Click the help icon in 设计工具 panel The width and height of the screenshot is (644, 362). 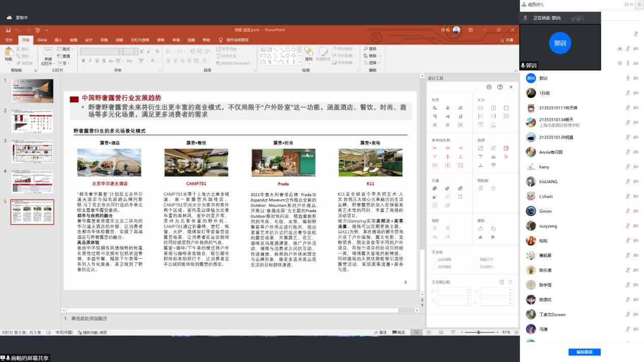coord(499,86)
